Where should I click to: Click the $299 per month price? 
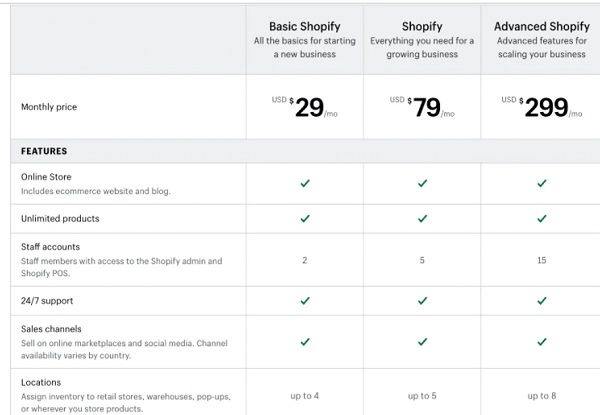point(541,107)
